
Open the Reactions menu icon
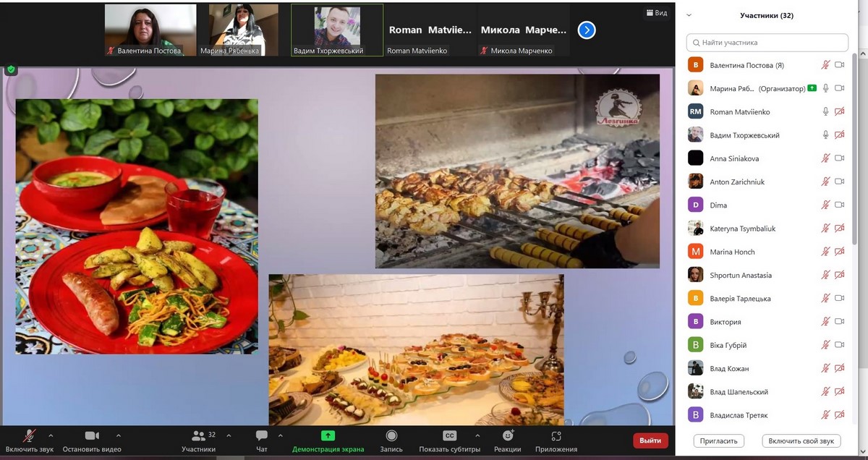point(508,436)
